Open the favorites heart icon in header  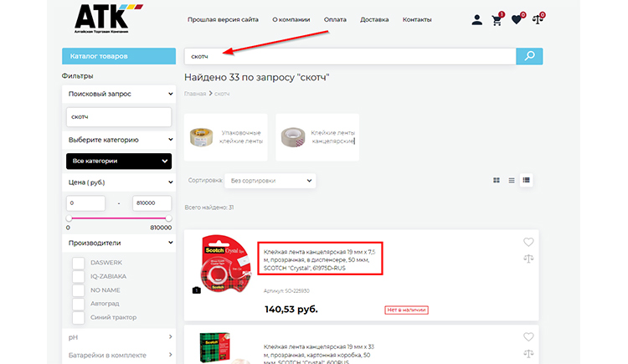pyautogui.click(x=517, y=19)
